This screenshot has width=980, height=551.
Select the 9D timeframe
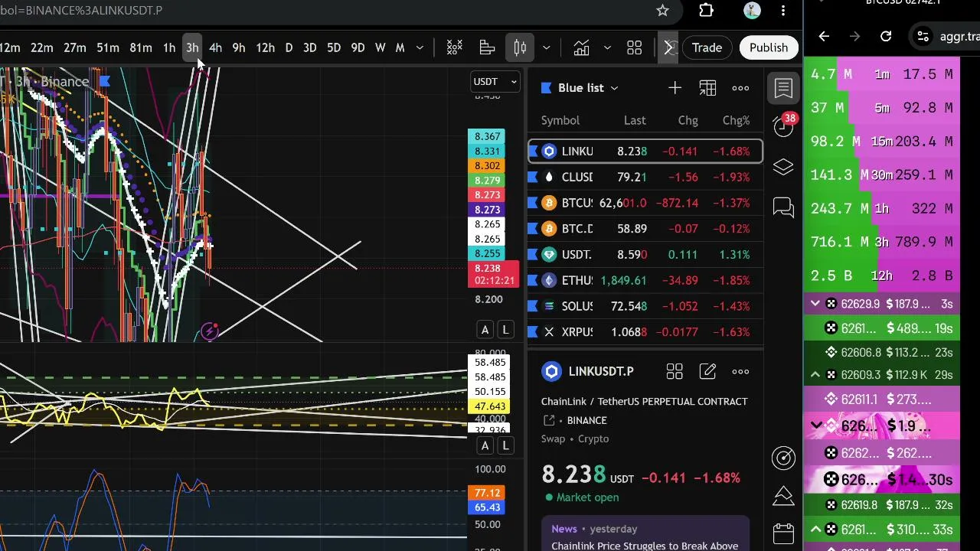click(x=358, y=48)
